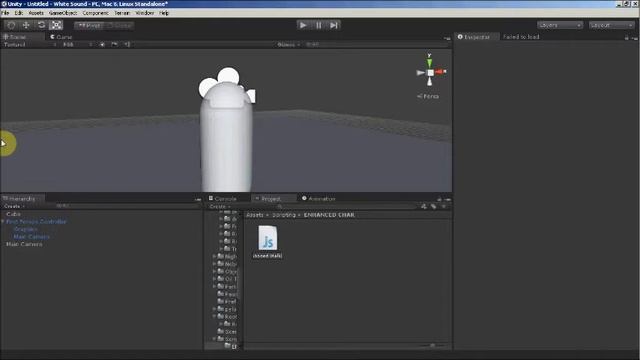Open the Edit menu

point(19,13)
